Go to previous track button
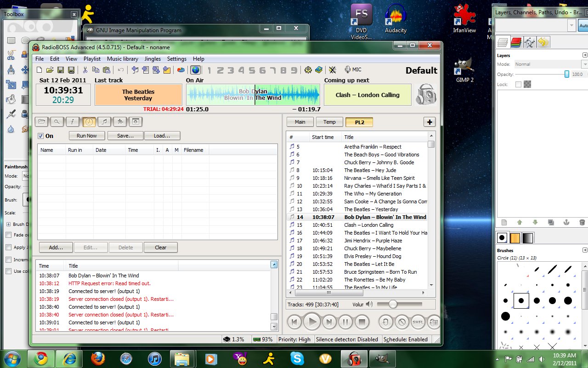The image size is (588, 368). 294,322
